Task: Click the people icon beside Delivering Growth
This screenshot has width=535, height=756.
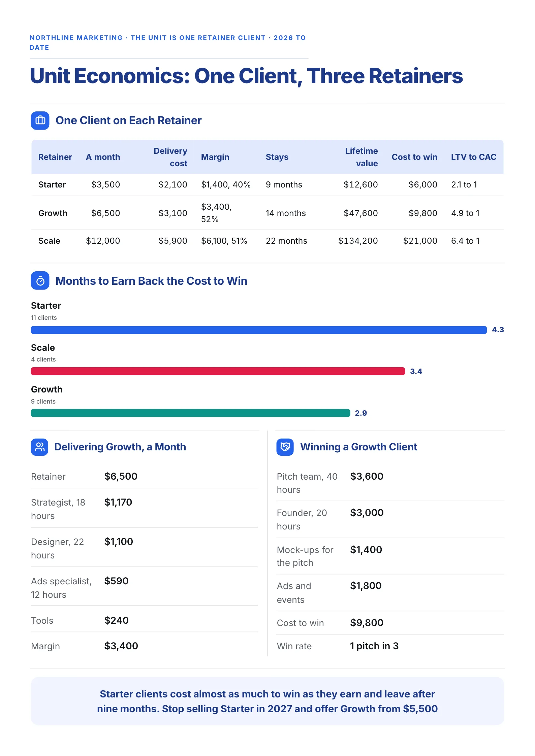Action: tap(39, 447)
